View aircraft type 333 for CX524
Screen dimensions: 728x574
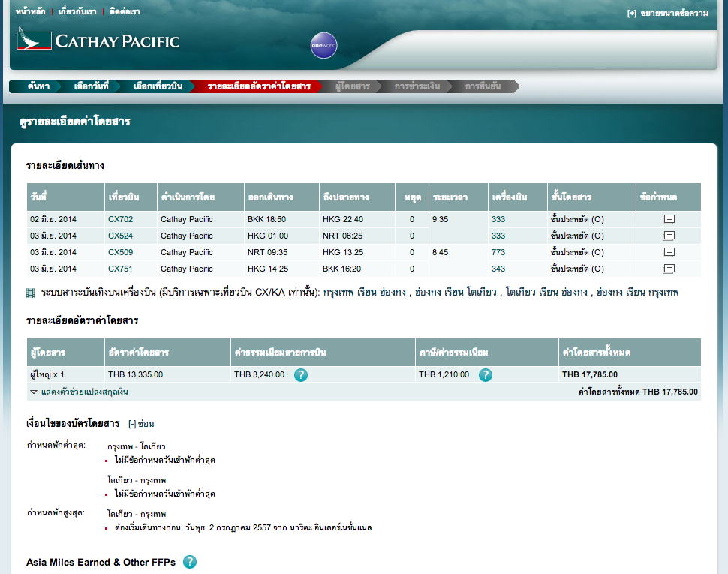click(498, 236)
